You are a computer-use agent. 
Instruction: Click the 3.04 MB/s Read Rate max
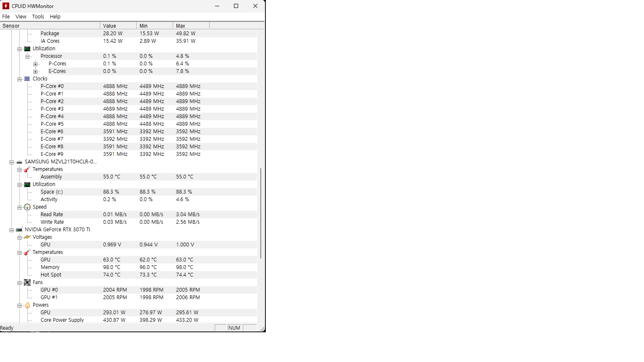point(188,215)
